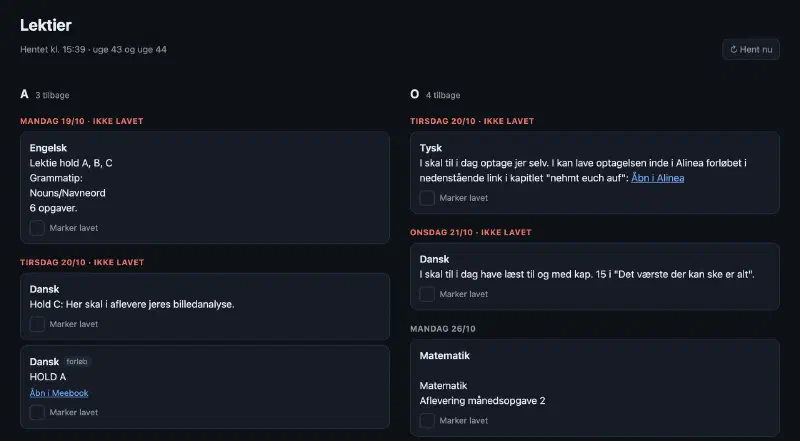Screen dimensions: 800x441
Task: Click the Mandag 26/10 date header
Action: [443, 329]
